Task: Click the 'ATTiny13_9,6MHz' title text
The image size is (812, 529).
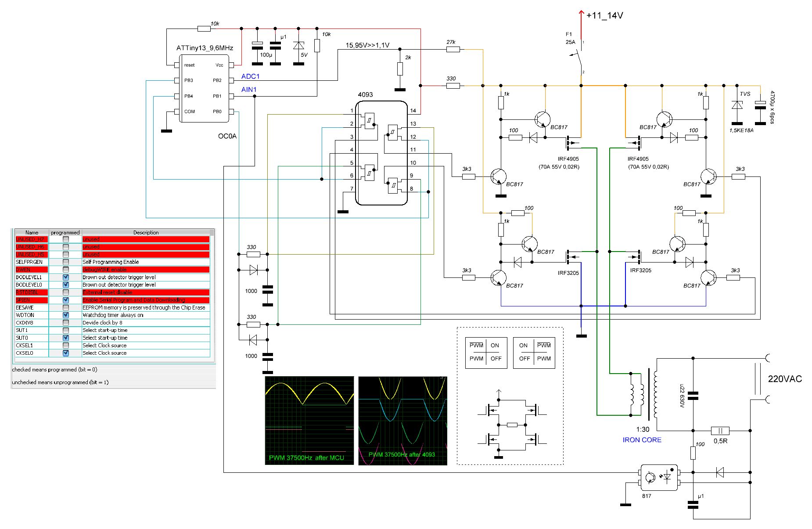Action: 205,48
